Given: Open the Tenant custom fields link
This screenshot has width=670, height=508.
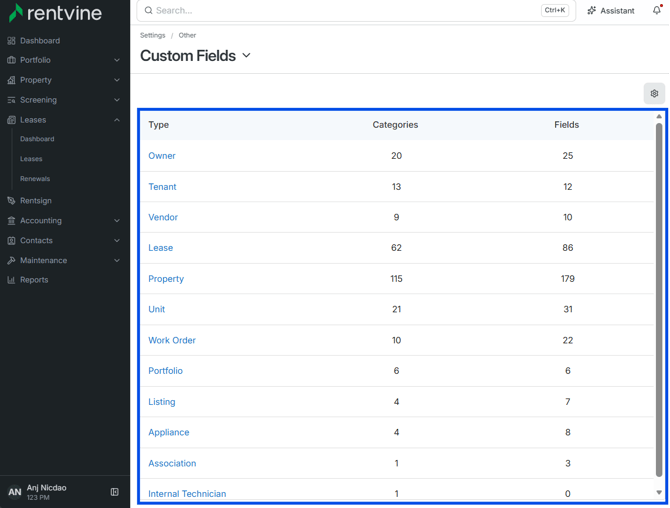Looking at the screenshot, I should (162, 187).
